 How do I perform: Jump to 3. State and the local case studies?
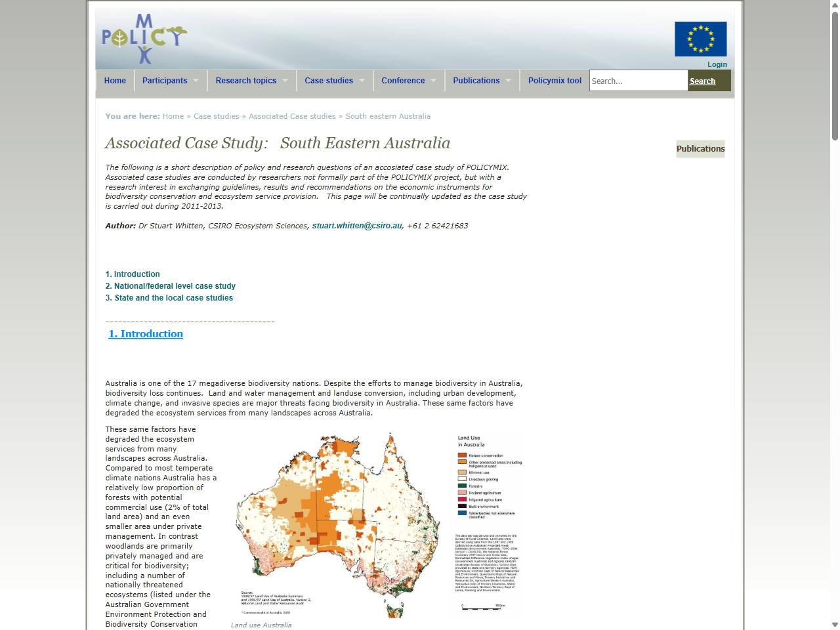pos(169,298)
